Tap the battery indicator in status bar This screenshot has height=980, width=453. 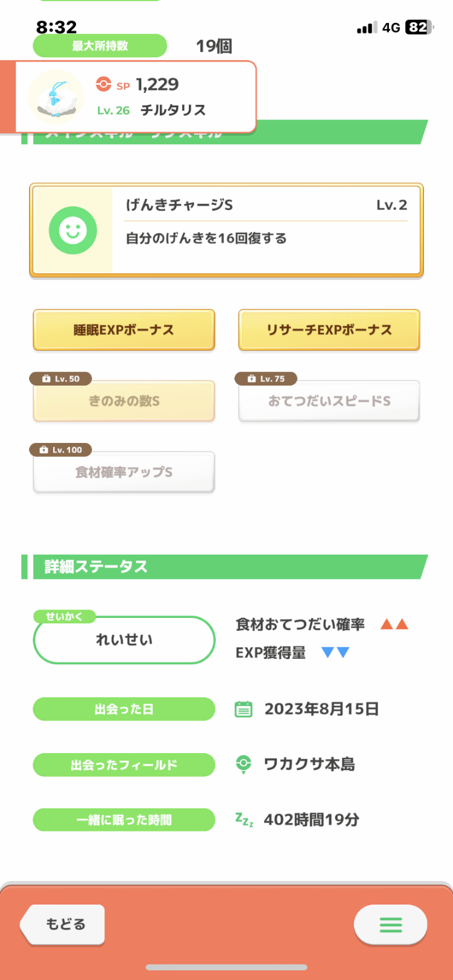(419, 27)
